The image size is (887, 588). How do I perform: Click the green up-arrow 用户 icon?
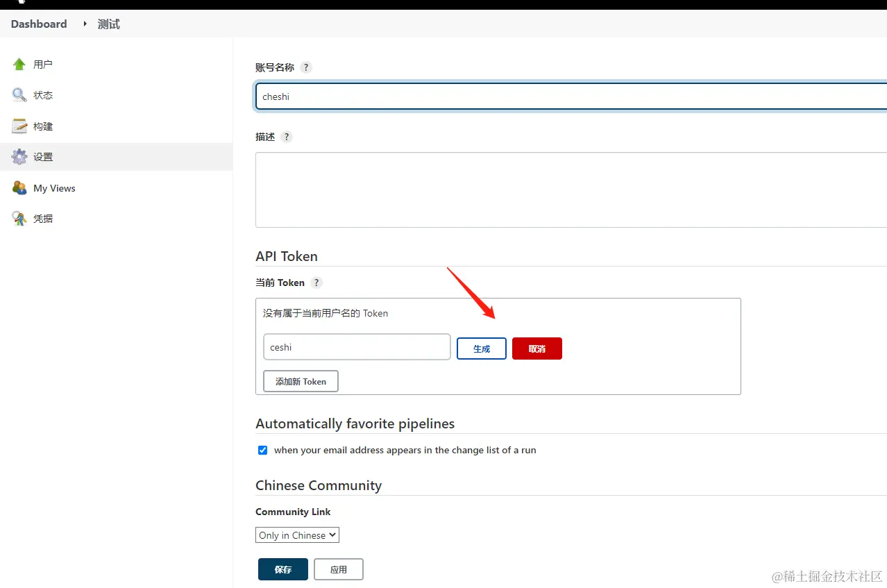19,64
